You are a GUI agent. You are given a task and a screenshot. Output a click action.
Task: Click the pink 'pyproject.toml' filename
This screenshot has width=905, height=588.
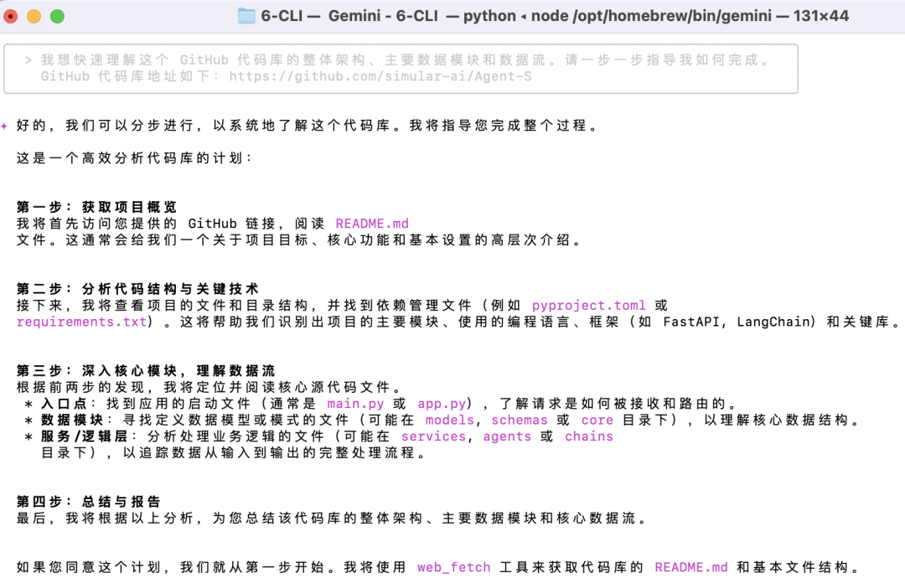588,305
